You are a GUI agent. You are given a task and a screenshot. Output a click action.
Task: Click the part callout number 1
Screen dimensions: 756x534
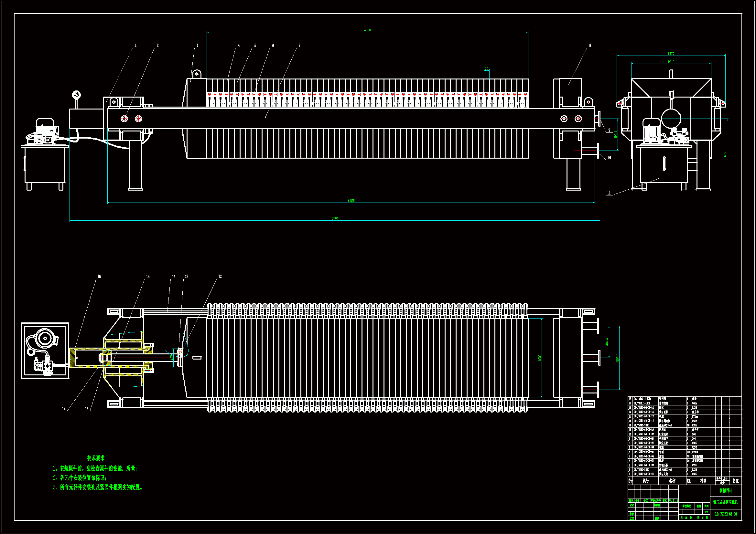pos(136,46)
